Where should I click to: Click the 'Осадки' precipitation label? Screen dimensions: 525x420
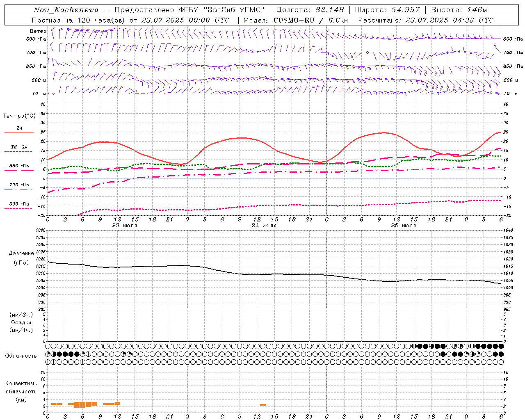click(x=21, y=322)
